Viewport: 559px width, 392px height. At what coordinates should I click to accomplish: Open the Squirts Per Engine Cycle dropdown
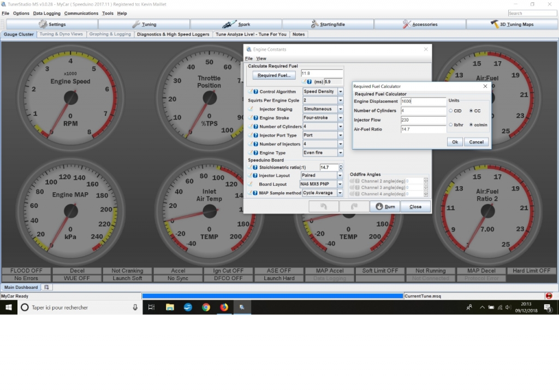[x=341, y=100]
